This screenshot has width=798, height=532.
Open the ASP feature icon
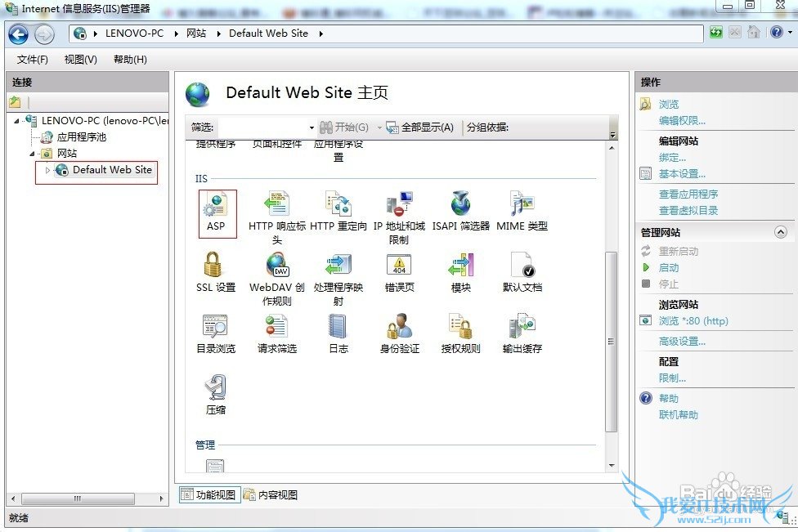click(x=217, y=213)
